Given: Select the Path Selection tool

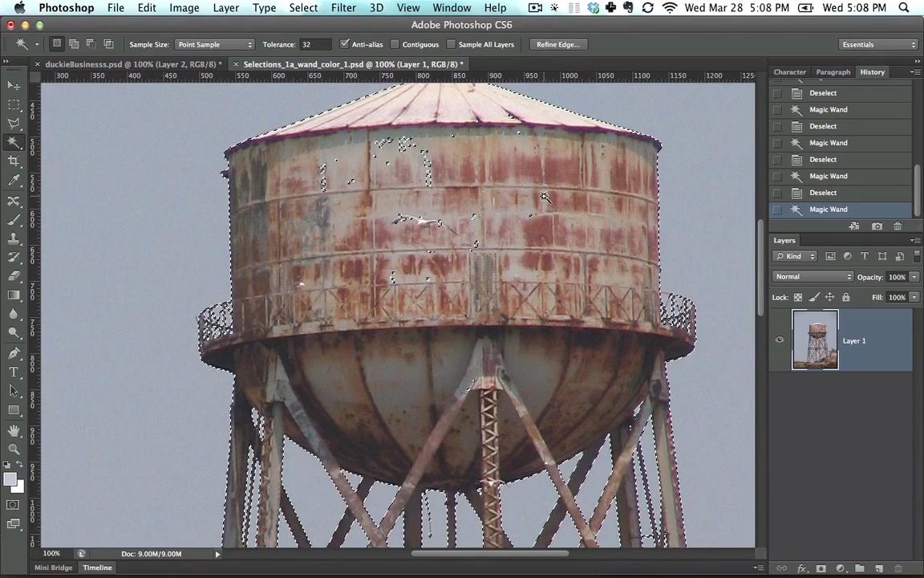Looking at the screenshot, I should pos(14,391).
